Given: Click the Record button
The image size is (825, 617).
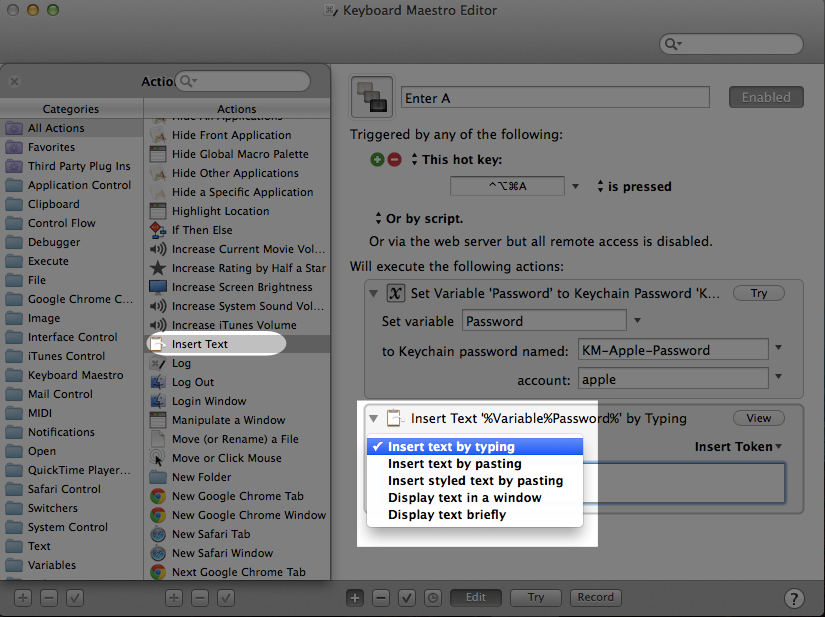Looking at the screenshot, I should pos(596,598).
